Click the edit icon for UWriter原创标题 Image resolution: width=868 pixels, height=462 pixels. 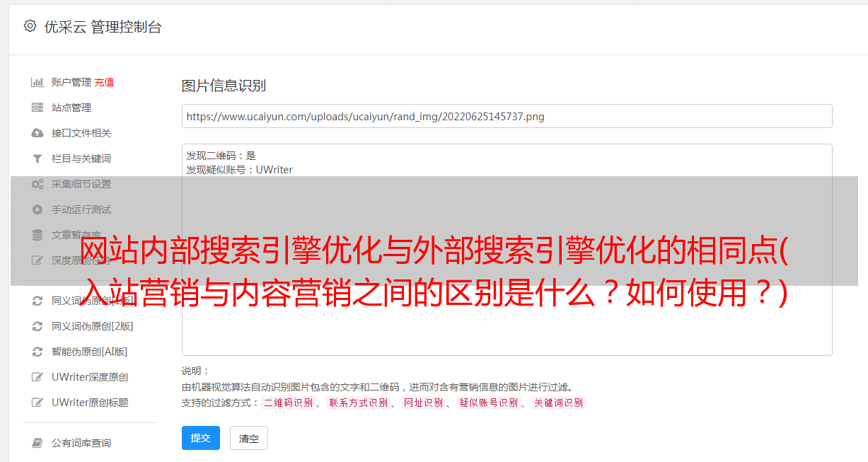pos(37,403)
